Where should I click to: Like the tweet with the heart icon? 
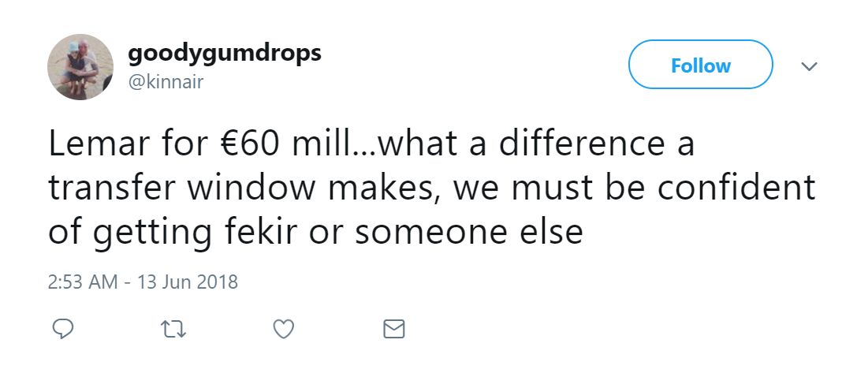[x=283, y=329]
